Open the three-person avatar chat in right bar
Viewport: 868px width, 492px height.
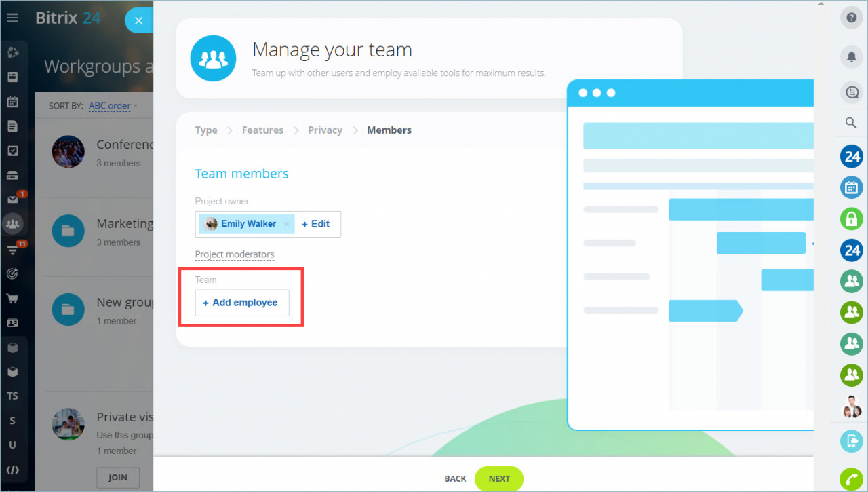[852, 406]
